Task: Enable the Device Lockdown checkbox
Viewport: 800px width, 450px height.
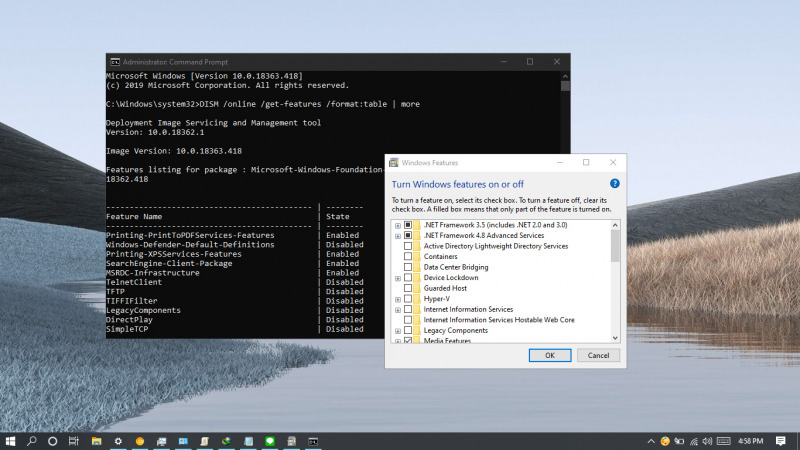Action: coord(408,278)
